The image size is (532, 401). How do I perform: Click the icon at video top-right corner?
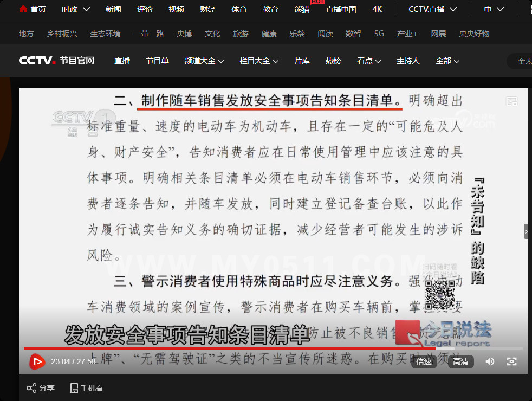click(511, 101)
